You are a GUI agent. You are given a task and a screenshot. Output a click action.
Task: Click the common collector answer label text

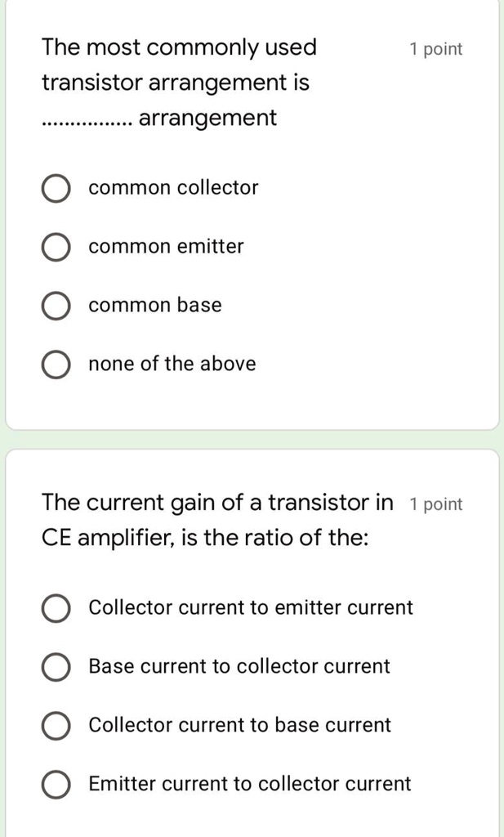click(172, 187)
